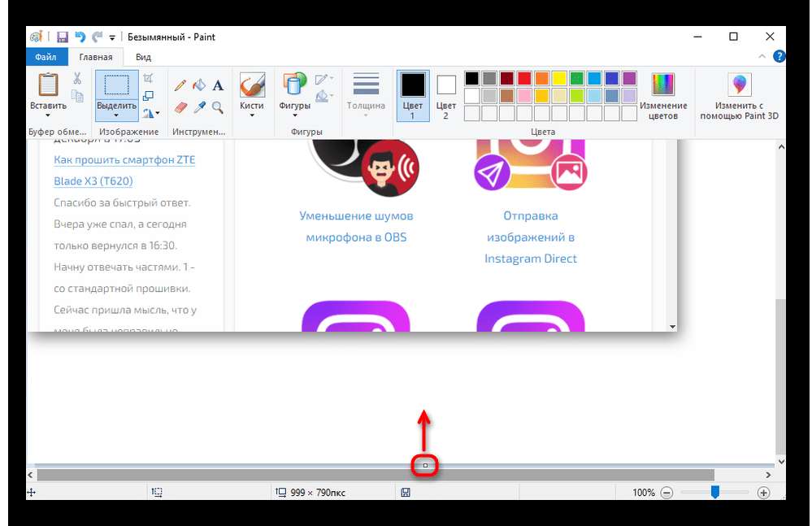The image size is (812, 526).
Task: Click the Redo arrow in title bar
Action: pyautogui.click(x=97, y=37)
